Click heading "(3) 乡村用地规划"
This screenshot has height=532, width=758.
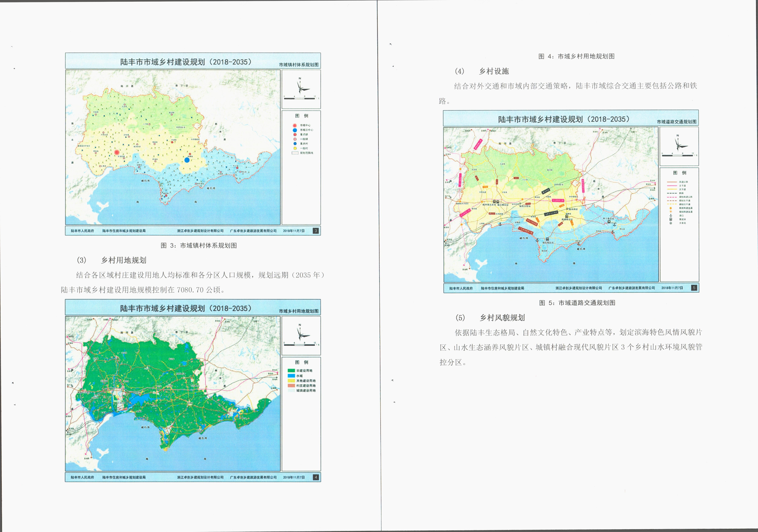112,260
